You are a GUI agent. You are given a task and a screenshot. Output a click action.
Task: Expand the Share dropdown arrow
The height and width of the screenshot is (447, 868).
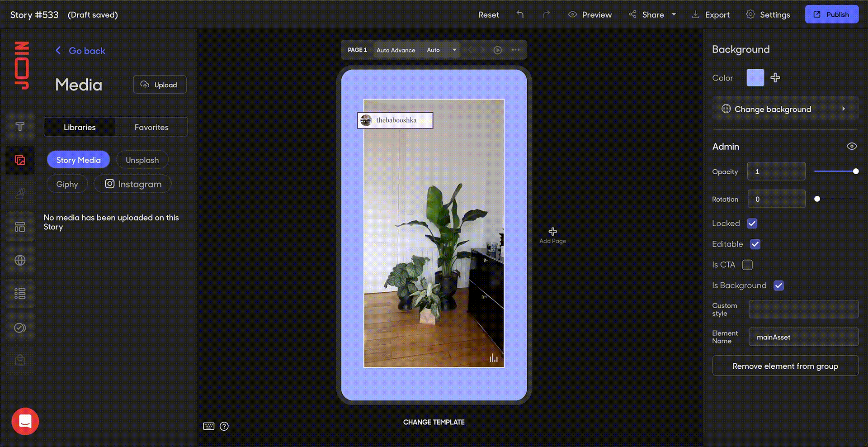point(674,14)
